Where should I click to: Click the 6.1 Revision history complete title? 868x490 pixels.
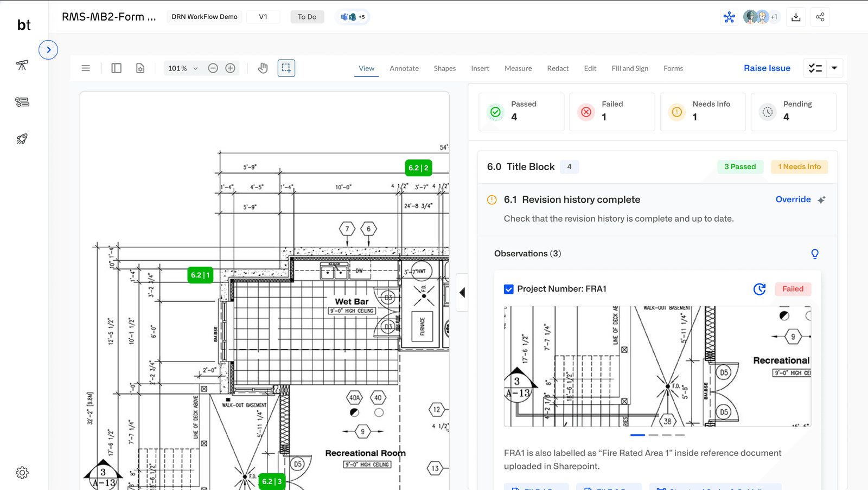572,199
